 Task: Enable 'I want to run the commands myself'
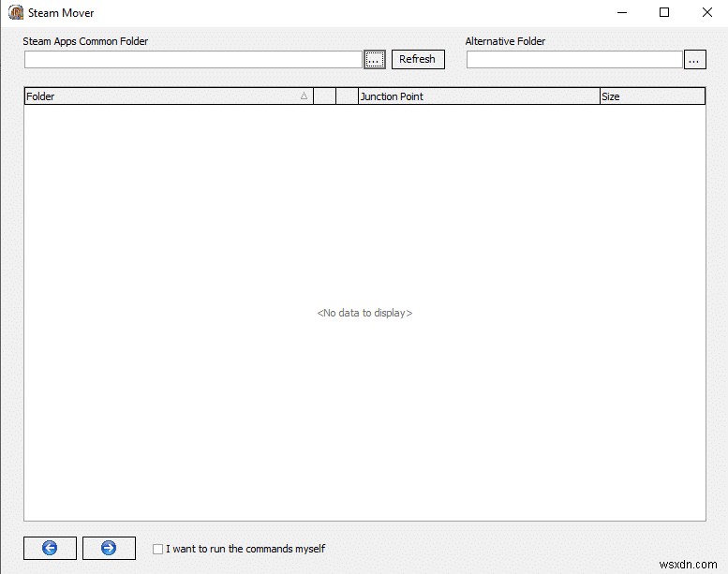click(157, 549)
